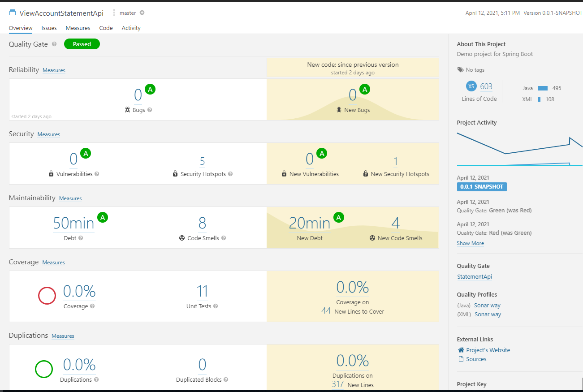Image resolution: width=583 pixels, height=392 pixels.
Task: Click the home icon for Project's Website
Action: (461, 350)
